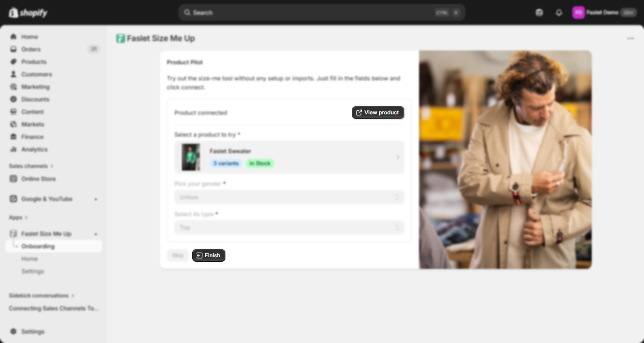
Task: Open Finance via its sidebar icon
Action: tap(13, 137)
